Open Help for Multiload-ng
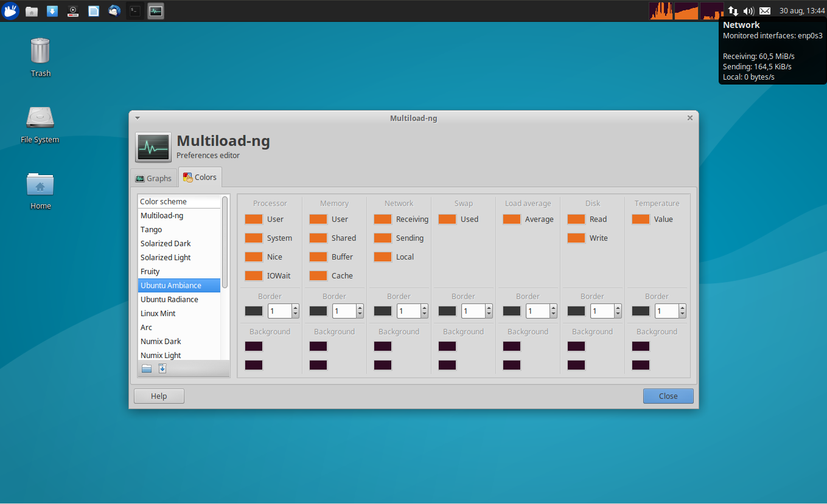This screenshot has width=827, height=504. coord(158,396)
